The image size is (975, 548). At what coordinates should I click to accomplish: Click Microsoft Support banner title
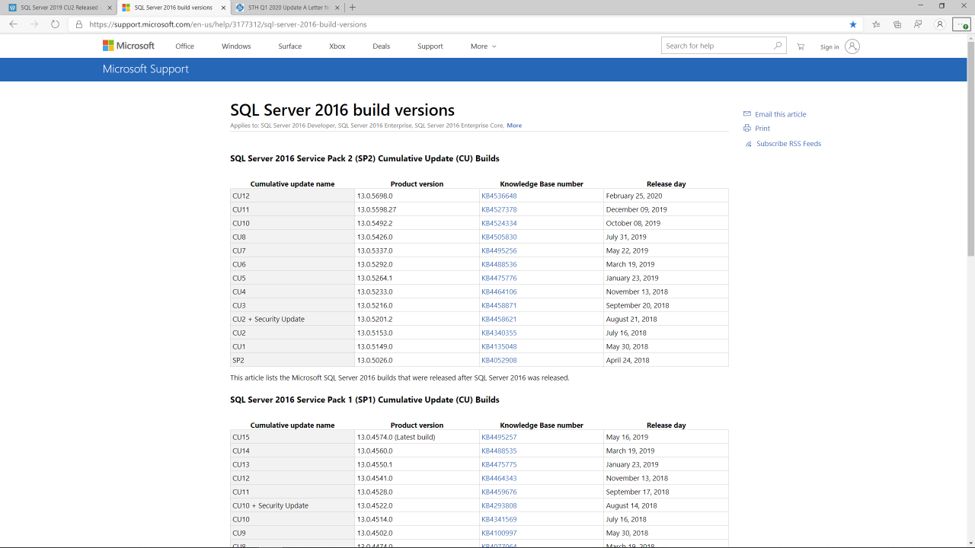click(146, 69)
